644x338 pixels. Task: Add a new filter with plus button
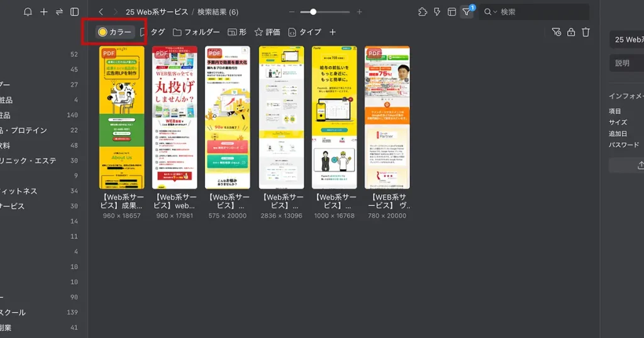pos(333,32)
